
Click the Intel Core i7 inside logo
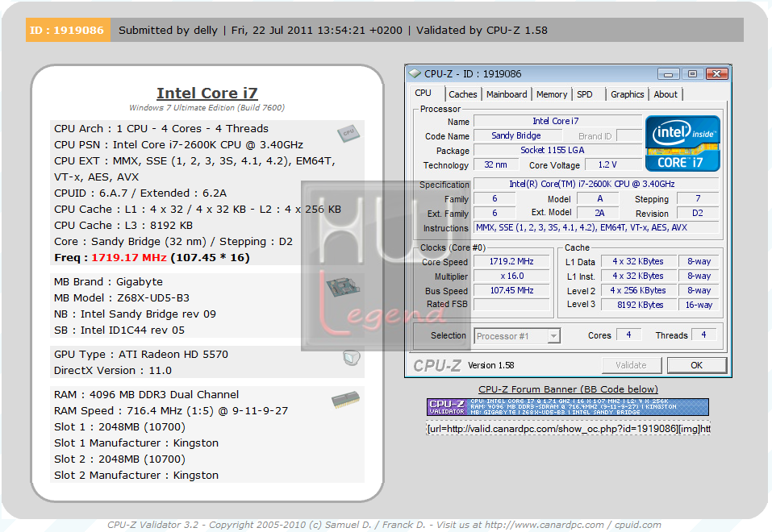(682, 143)
